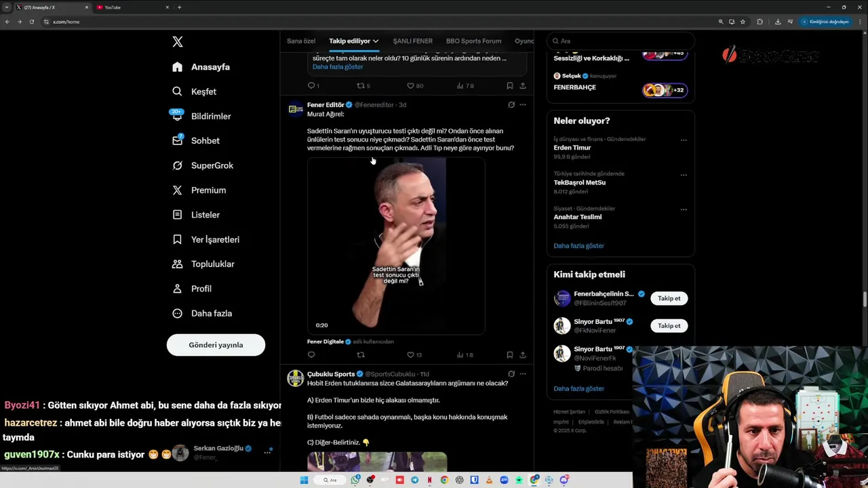
Task: Switch to YouTube browser tab
Action: click(x=132, y=7)
